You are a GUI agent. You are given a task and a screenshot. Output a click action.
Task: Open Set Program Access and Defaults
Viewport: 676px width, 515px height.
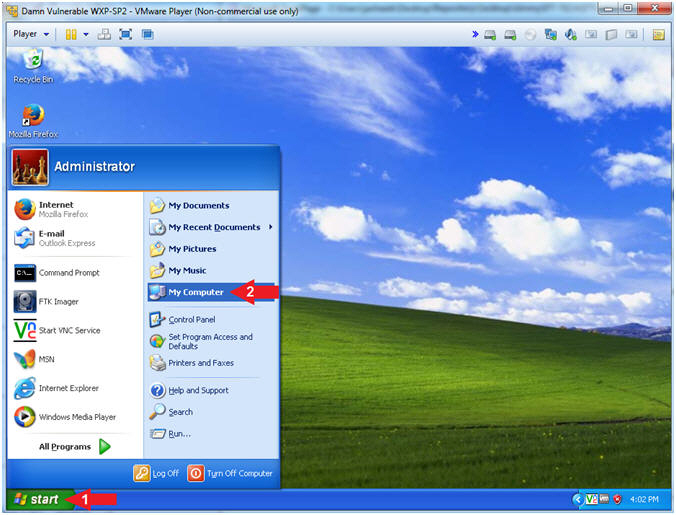(x=201, y=341)
